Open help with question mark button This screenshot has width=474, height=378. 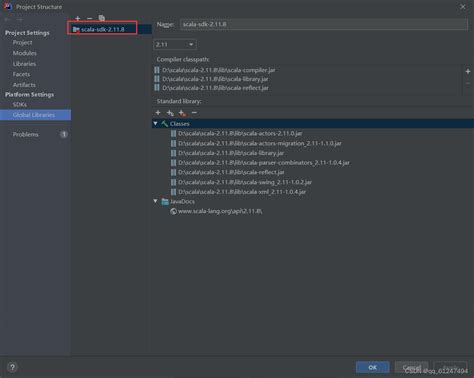tap(12, 367)
